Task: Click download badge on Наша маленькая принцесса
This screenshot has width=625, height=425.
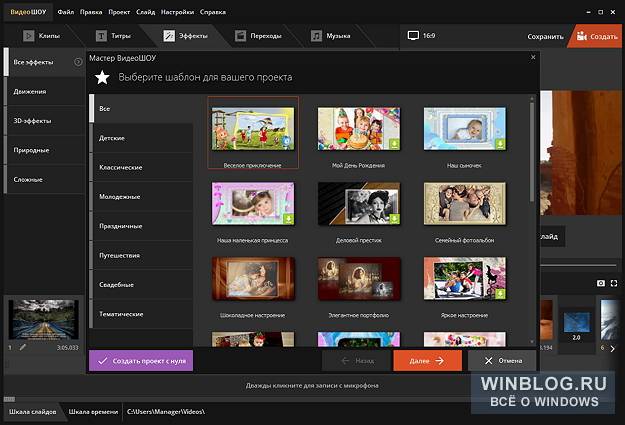Action: click(288, 218)
